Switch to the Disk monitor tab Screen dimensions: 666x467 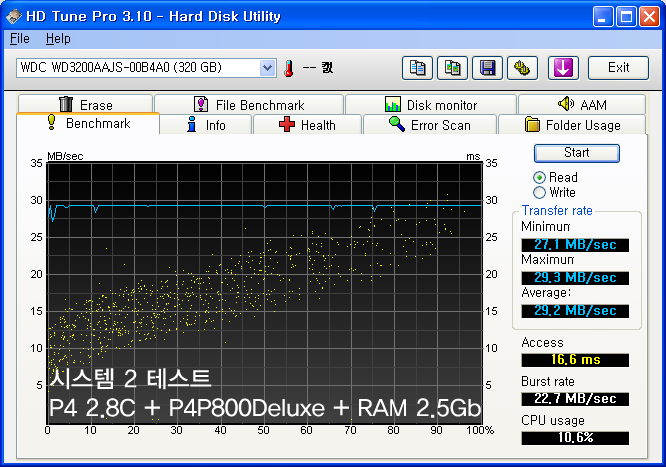click(x=431, y=105)
